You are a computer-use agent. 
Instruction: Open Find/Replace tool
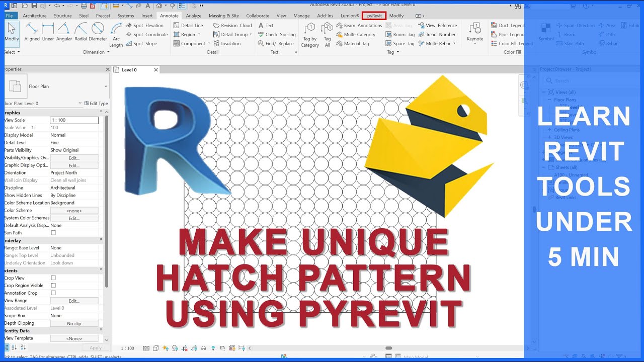point(276,44)
